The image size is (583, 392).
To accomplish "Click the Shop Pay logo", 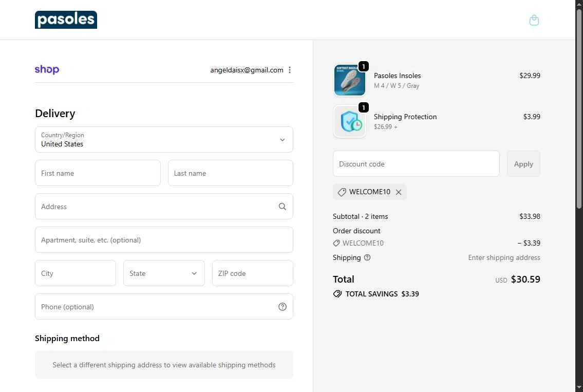I will (47, 69).
